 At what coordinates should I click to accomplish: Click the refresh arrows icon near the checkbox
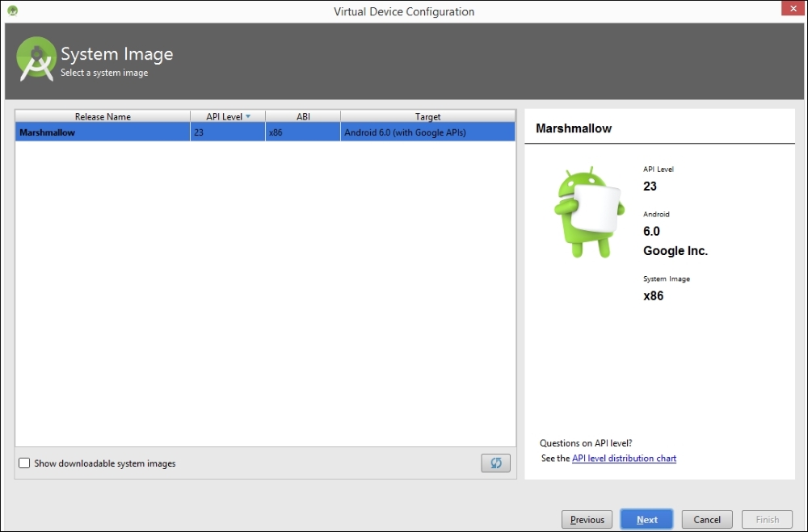click(x=495, y=463)
